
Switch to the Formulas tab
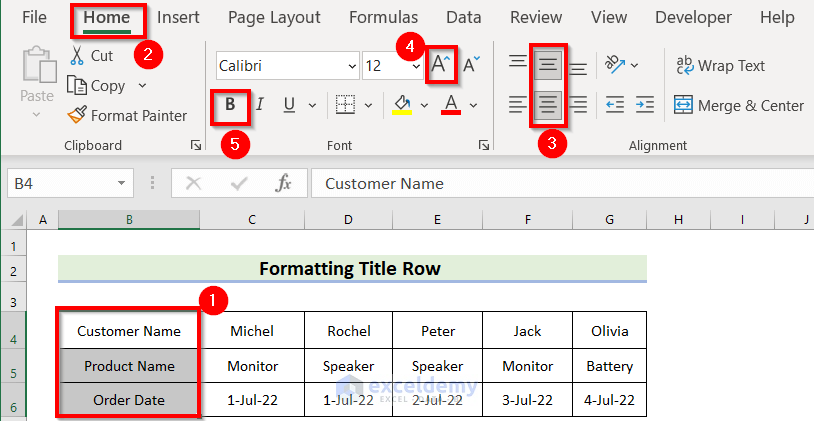[385, 17]
